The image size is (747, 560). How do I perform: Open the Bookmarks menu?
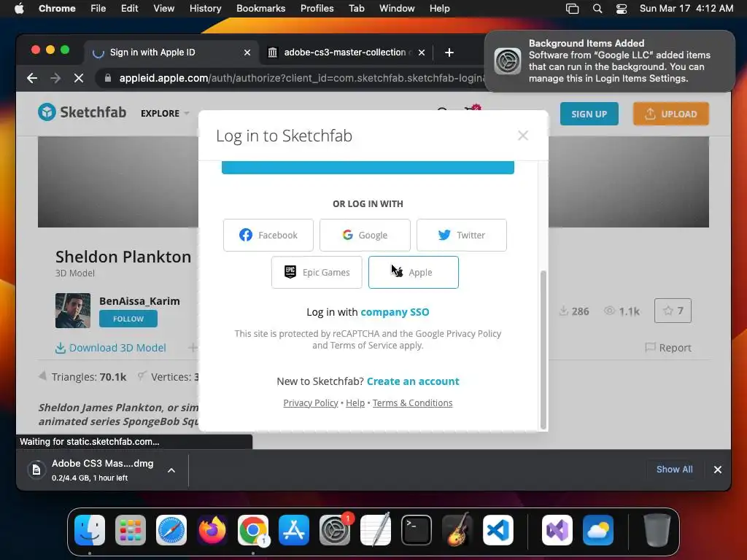pos(260,9)
